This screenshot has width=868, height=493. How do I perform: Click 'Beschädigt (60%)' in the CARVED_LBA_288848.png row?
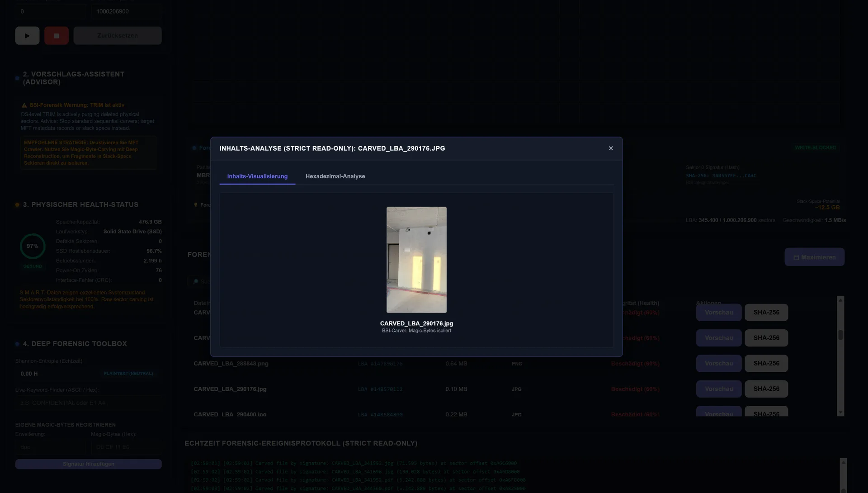[635, 364]
